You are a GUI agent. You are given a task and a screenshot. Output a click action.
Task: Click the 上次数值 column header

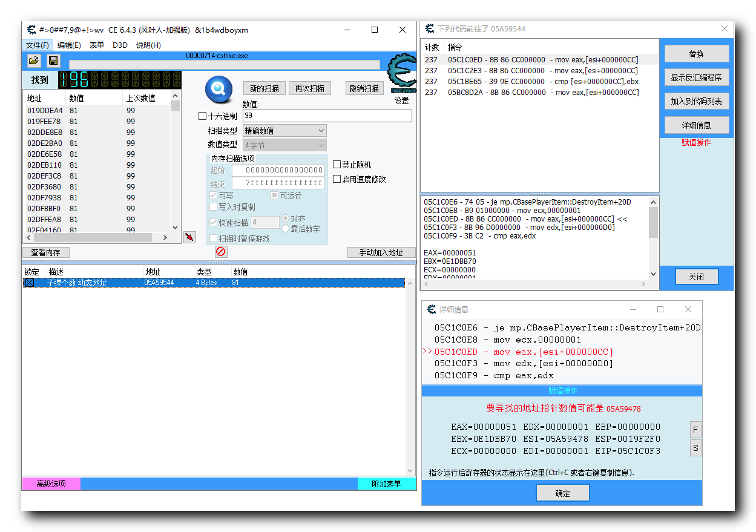(146, 98)
